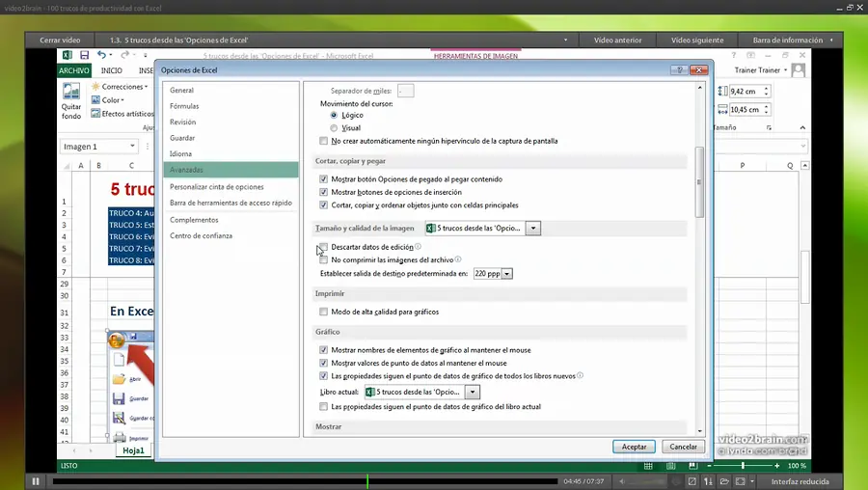Select Lógico cursor movement option
The height and width of the screenshot is (490, 868).
(x=334, y=115)
